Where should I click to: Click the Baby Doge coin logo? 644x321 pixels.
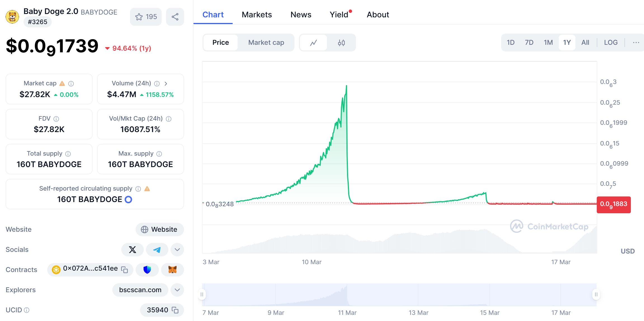[12, 17]
